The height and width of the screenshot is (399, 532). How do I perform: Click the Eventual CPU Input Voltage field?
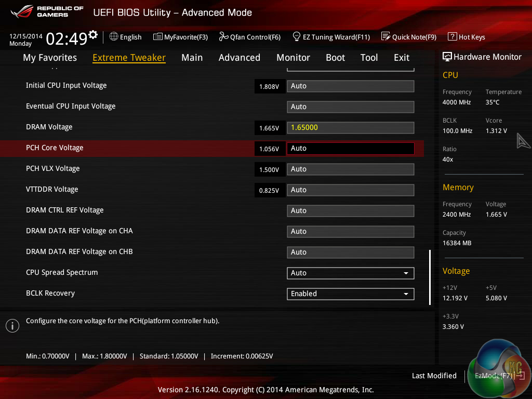tap(351, 107)
